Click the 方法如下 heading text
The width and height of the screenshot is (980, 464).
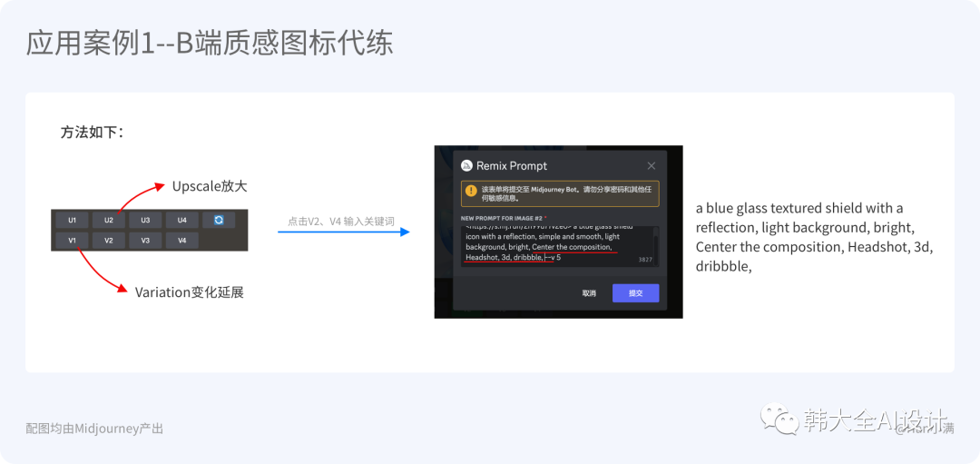click(x=92, y=133)
